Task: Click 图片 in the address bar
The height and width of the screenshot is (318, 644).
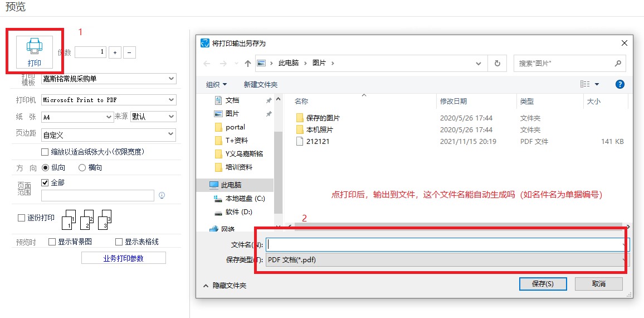Action: 319,64
